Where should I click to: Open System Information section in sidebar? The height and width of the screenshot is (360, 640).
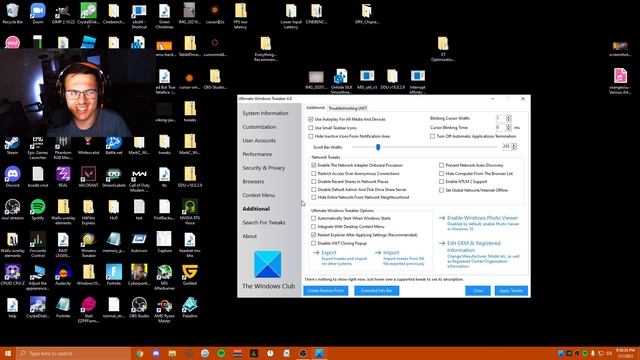click(265, 113)
